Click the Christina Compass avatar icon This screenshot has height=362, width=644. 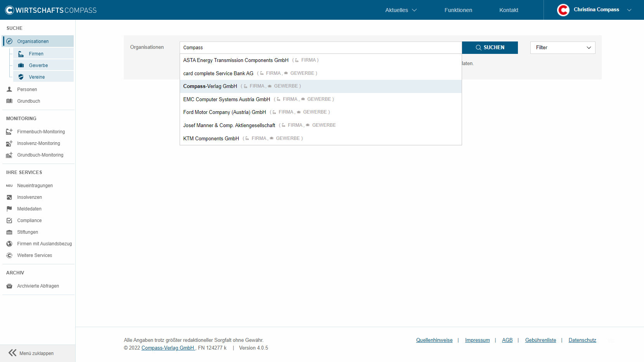click(563, 10)
